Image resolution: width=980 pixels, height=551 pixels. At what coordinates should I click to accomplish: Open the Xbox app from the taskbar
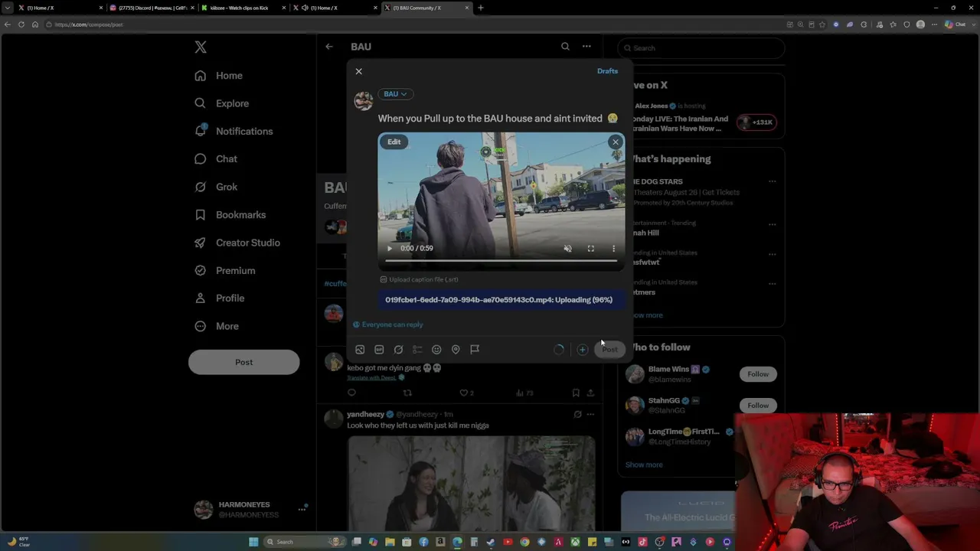point(575,542)
